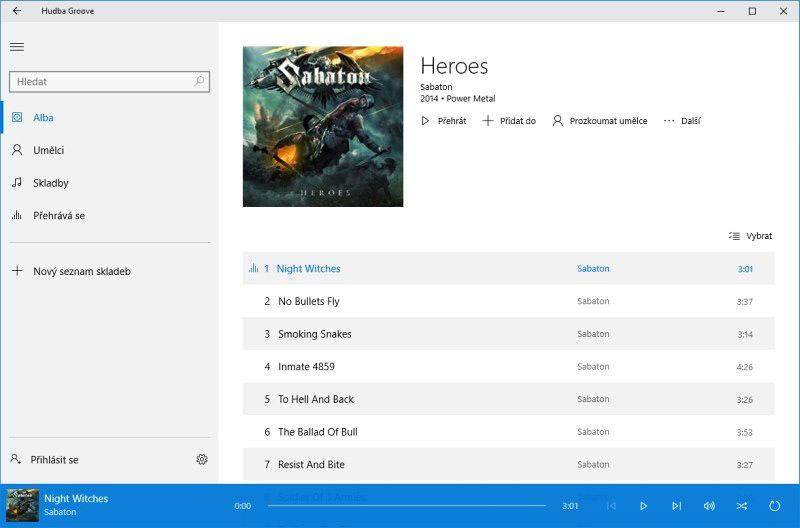
Task: Open the Skladby section
Action: [109, 183]
